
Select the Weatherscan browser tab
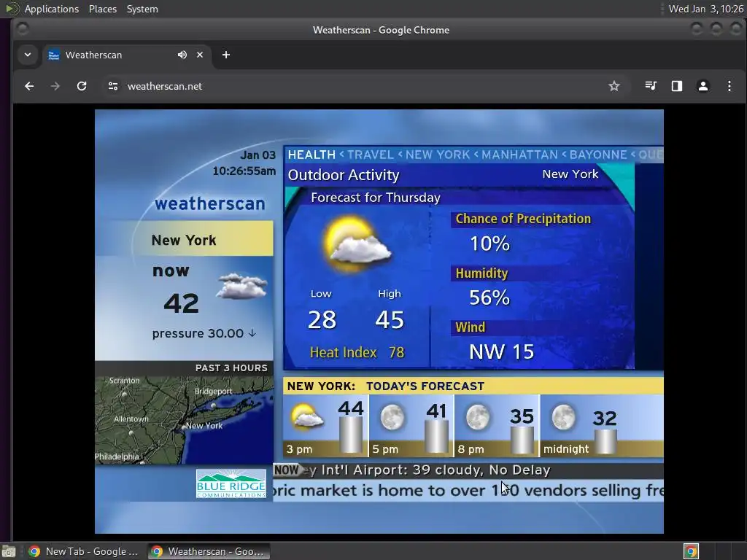126,55
